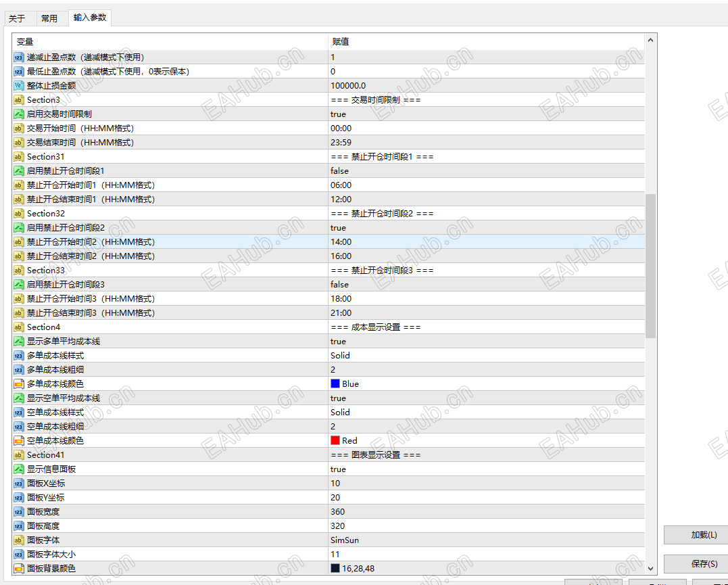
Task: Click the string icon beside 面板字体
Action: [x=18, y=540]
